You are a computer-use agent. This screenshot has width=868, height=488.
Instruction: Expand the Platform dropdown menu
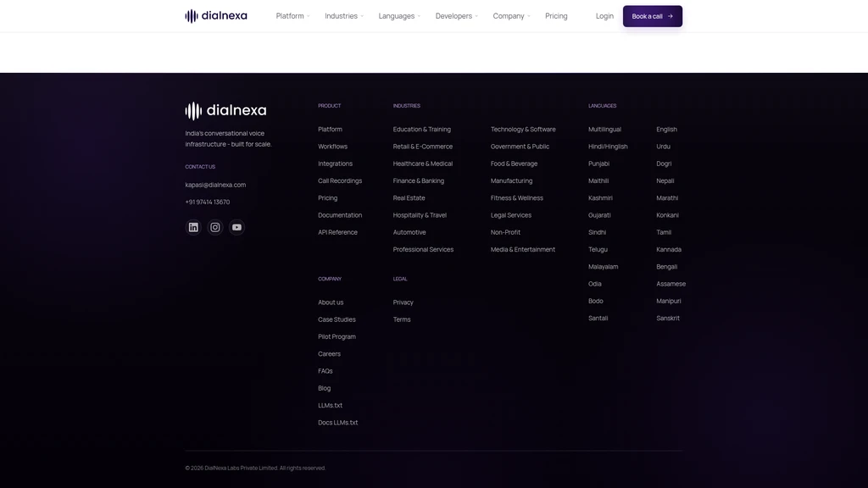pos(292,16)
